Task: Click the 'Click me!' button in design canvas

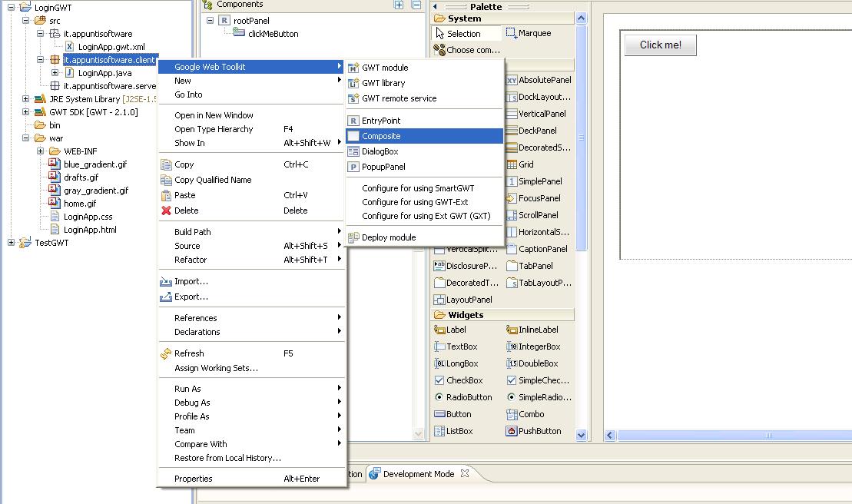Action: [x=660, y=45]
